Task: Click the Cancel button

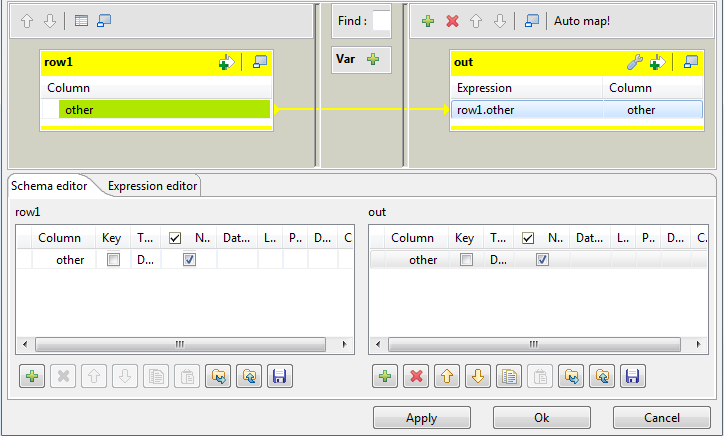Action: 662,418
